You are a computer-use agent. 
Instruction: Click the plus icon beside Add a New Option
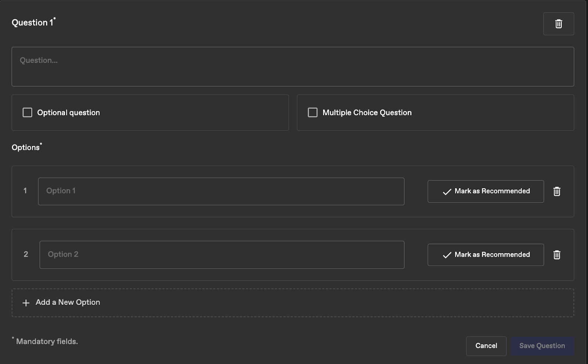click(26, 303)
